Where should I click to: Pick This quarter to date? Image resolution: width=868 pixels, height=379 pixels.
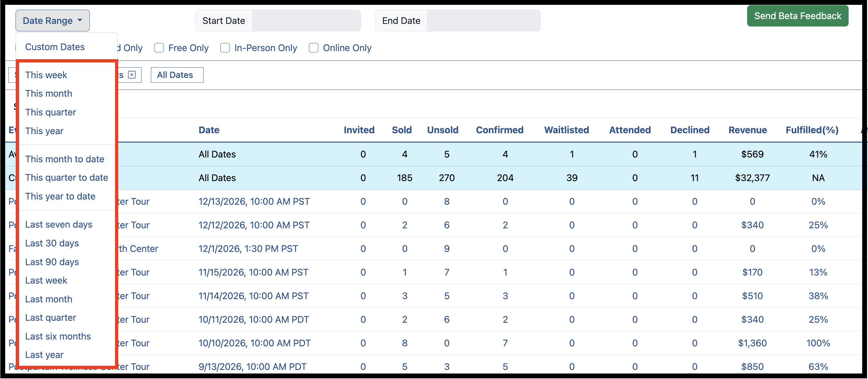pos(67,178)
